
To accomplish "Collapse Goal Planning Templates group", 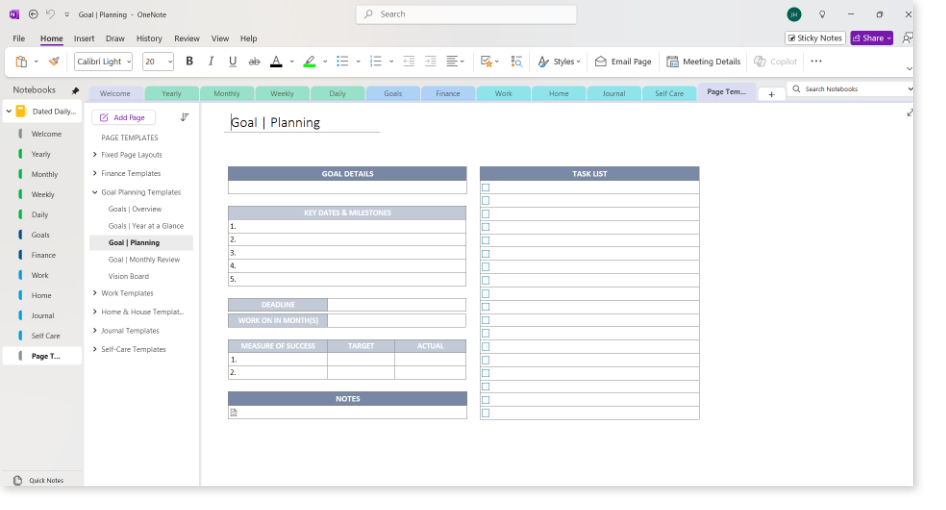I will click(95, 192).
